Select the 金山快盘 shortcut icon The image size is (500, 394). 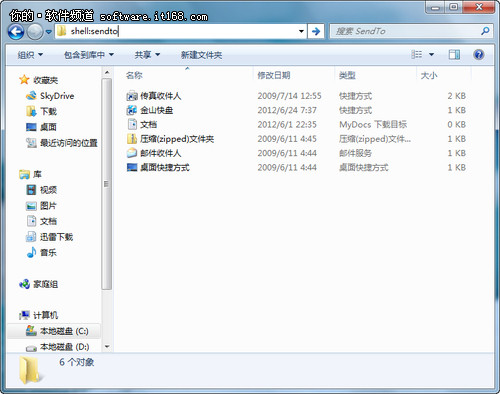pyautogui.click(x=132, y=110)
